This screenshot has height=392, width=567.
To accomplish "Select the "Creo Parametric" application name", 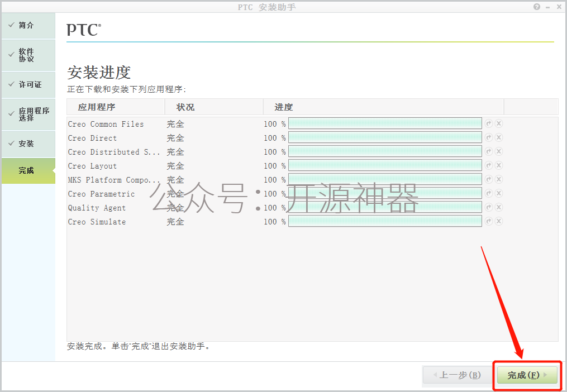I will pyautogui.click(x=101, y=194).
